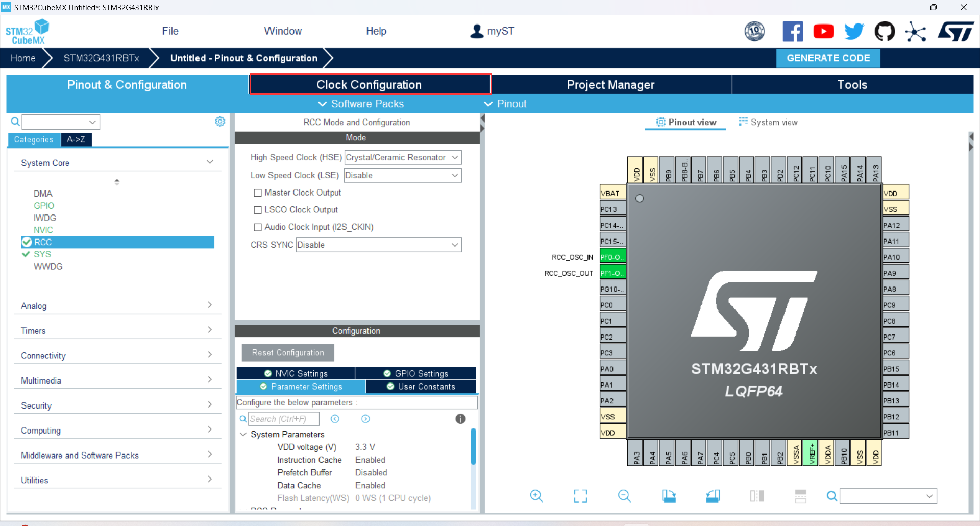Image resolution: width=980 pixels, height=526 pixels.
Task: Go to previous parameter search result
Action: tap(335, 419)
